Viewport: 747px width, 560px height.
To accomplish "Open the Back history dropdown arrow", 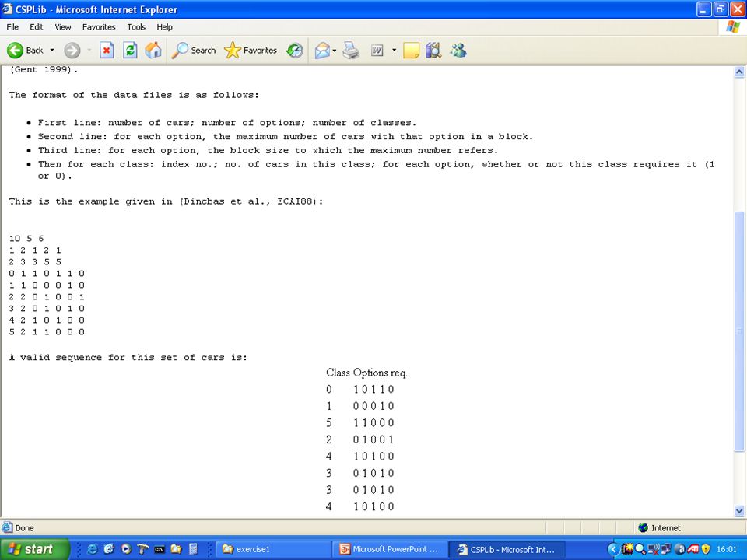I will point(52,50).
